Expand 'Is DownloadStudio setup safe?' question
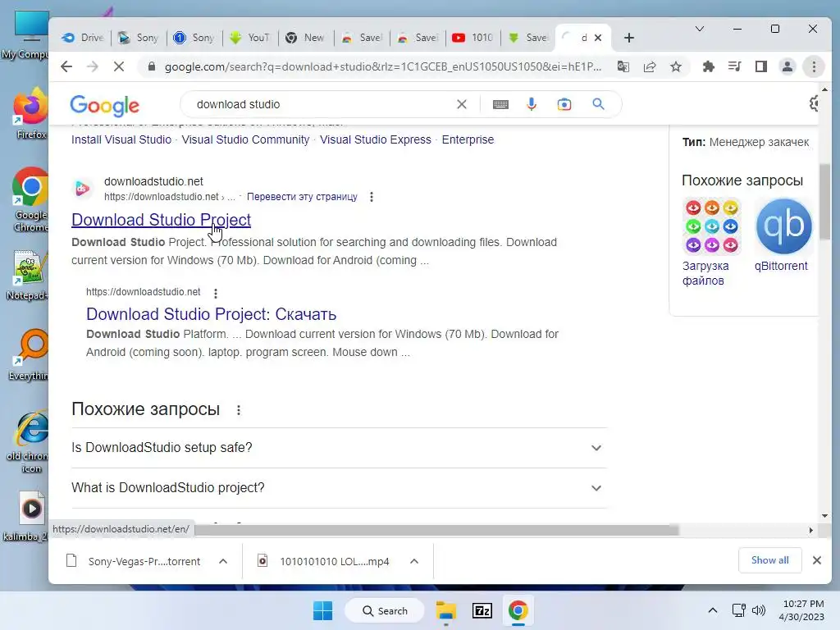 click(339, 448)
